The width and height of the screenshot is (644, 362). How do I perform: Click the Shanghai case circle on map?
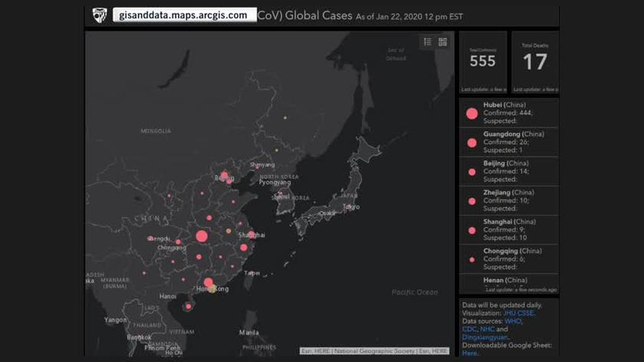tap(251, 234)
